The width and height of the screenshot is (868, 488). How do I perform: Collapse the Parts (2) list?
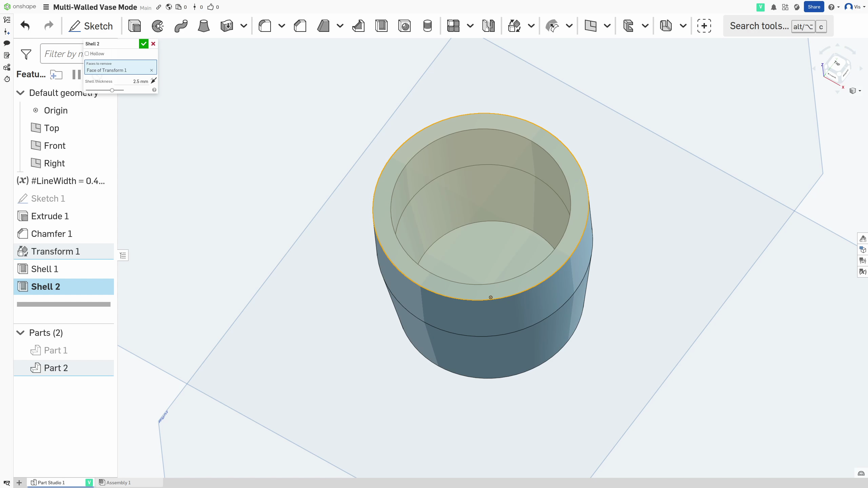click(20, 333)
